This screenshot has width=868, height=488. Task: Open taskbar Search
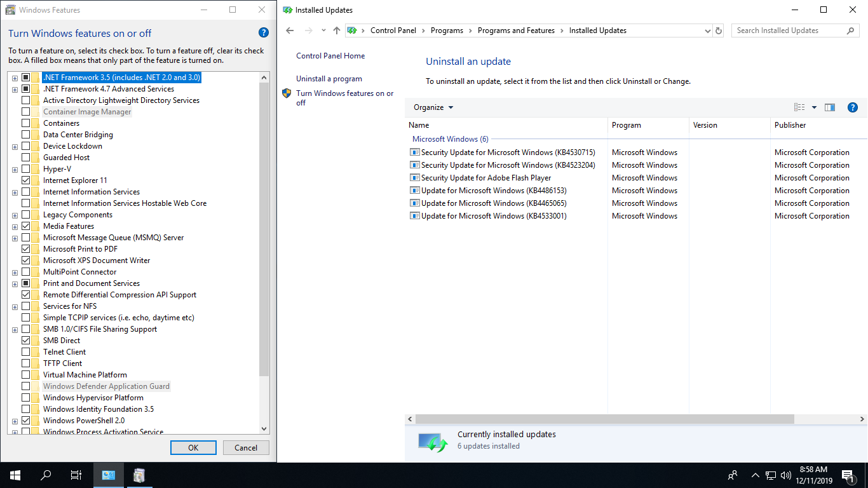pos(46,475)
